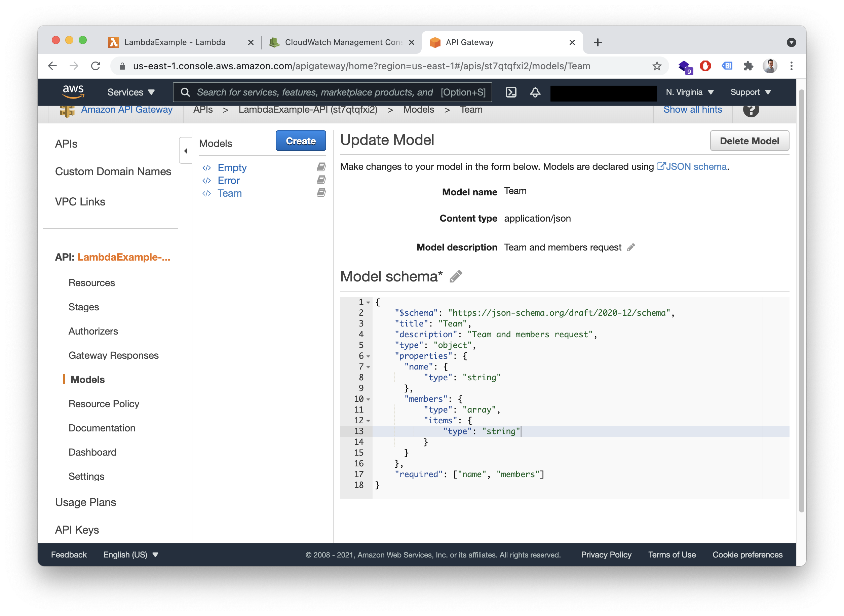Click the Model description edit pencil icon
844x616 pixels.
(631, 247)
